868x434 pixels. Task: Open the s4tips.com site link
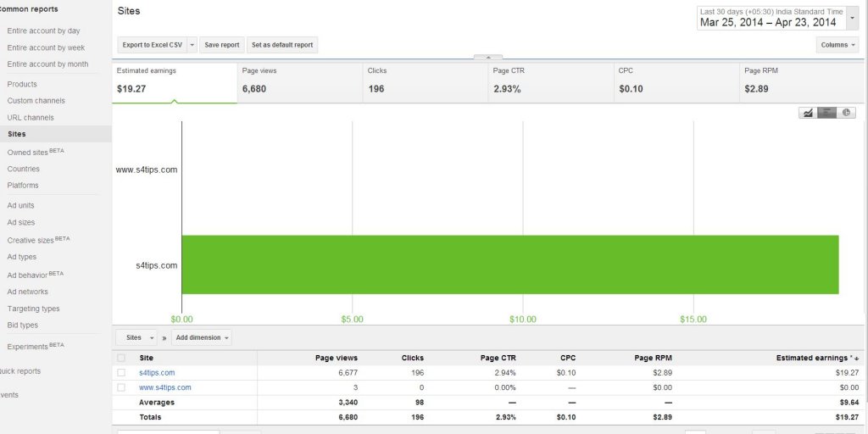click(x=157, y=373)
